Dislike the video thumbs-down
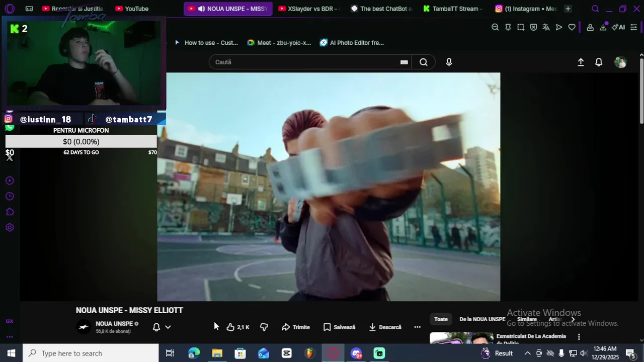The image size is (644, 362). [264, 327]
